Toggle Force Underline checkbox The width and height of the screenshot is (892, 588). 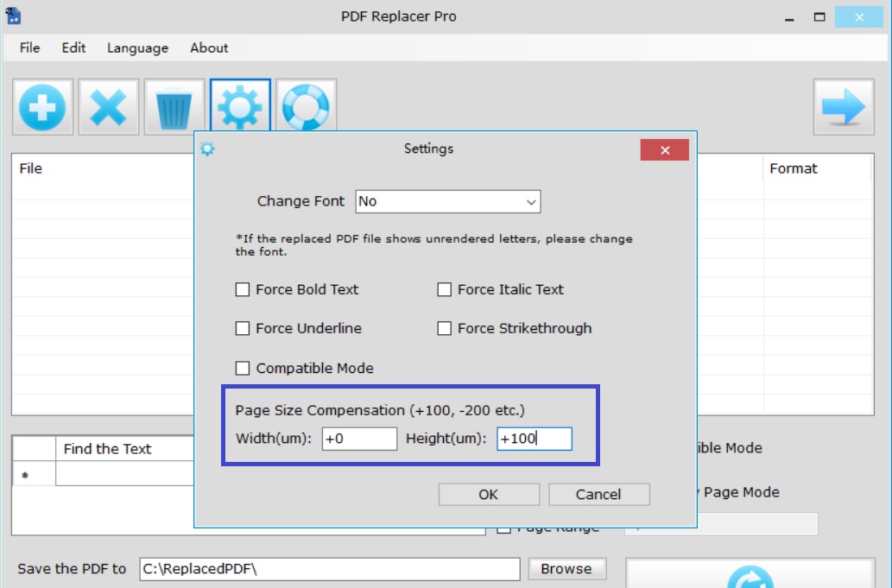[x=243, y=329]
